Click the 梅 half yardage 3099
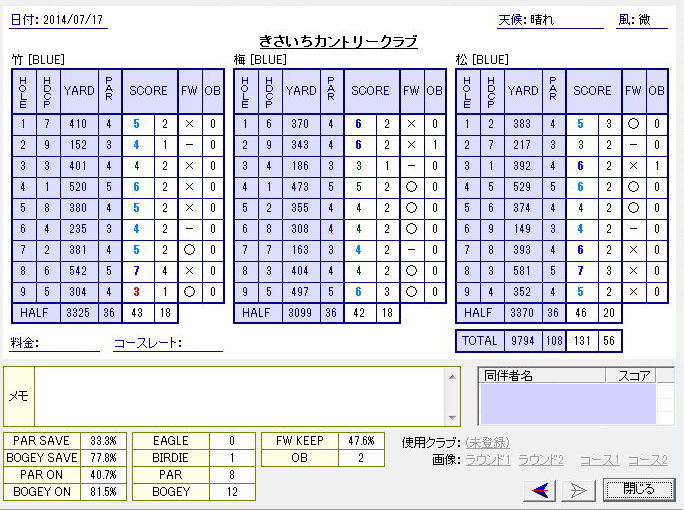 tap(301, 313)
